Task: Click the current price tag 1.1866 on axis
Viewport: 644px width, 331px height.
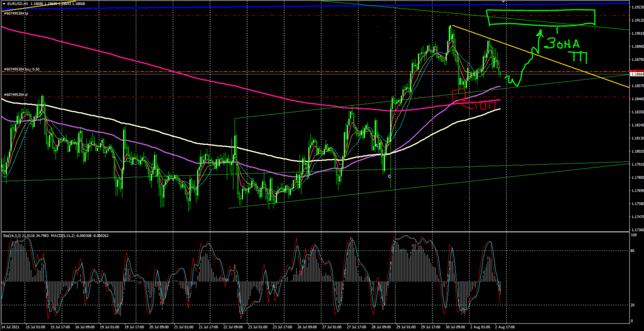Action: tap(637, 74)
